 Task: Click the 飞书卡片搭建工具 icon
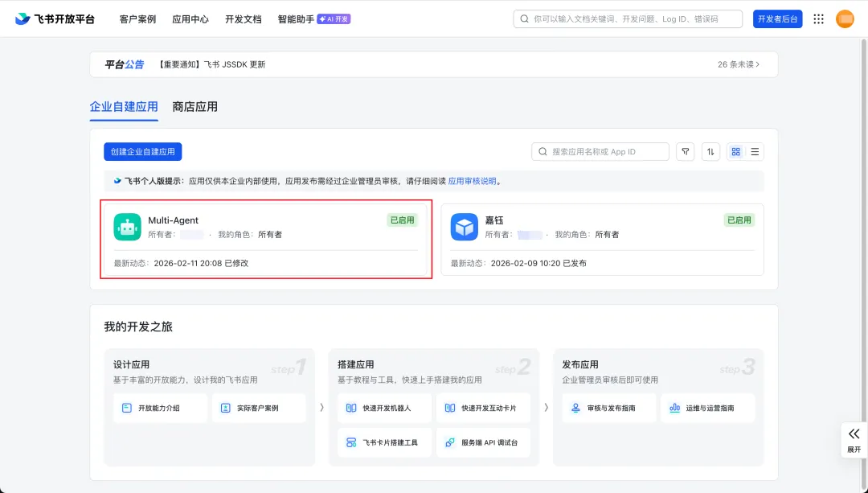(x=351, y=442)
